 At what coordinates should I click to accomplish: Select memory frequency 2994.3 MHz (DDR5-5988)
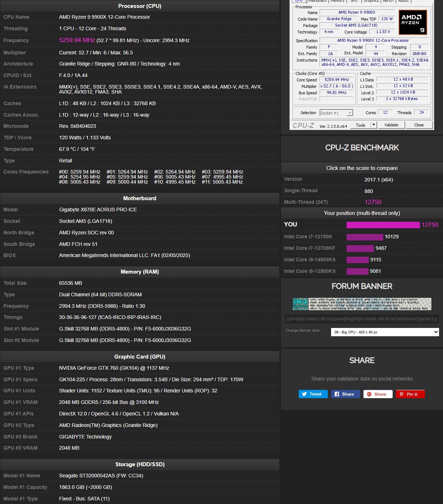(102, 306)
